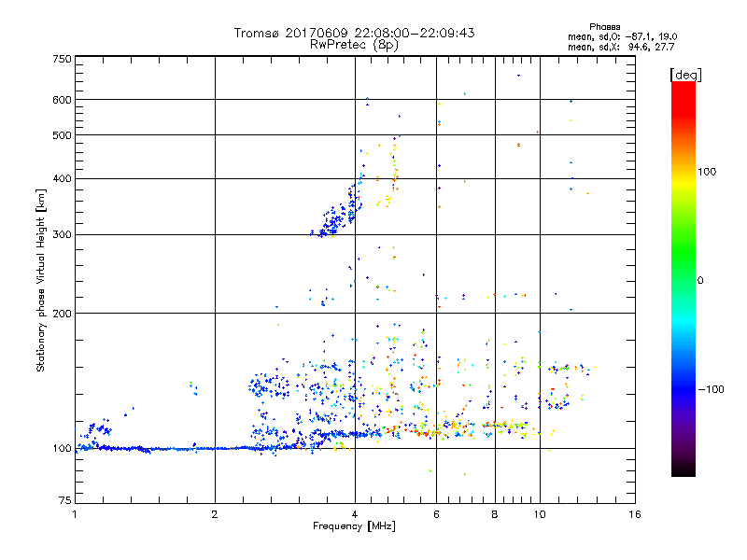Select the RwPretec (8p) subtitle

click(x=354, y=44)
